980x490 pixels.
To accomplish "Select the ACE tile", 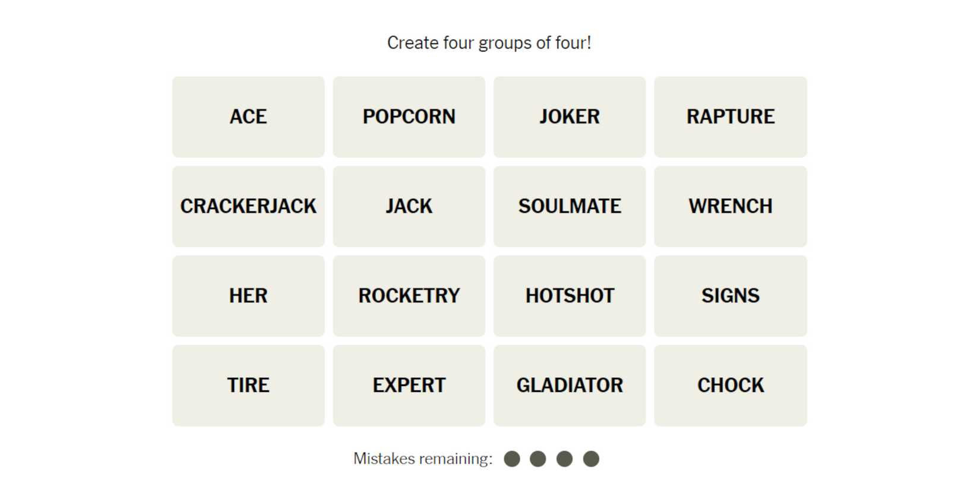I will [x=248, y=117].
